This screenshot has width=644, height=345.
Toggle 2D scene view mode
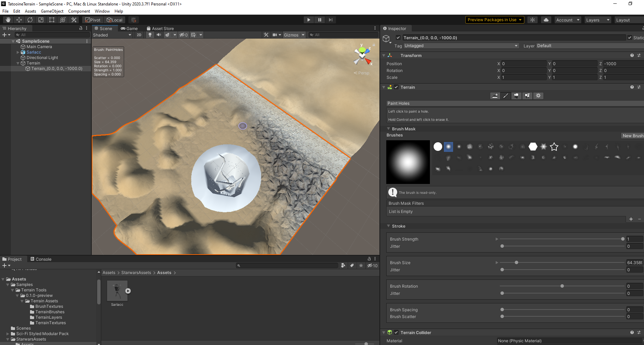point(139,35)
